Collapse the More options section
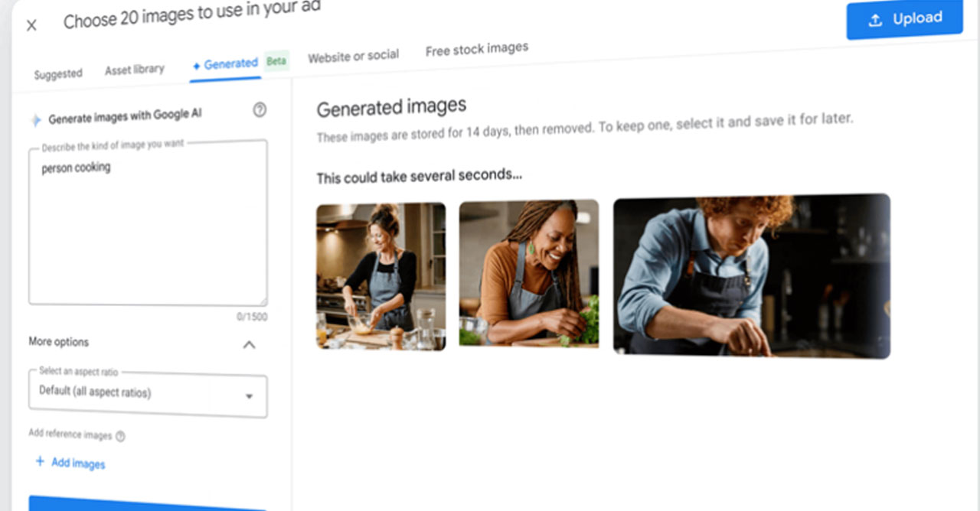Viewport: 980px width, 511px height. 249,345
